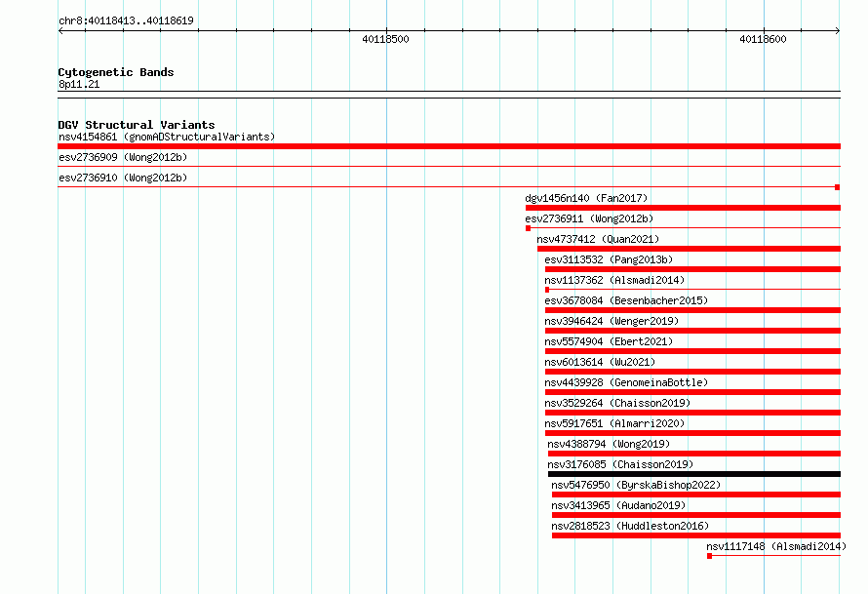This screenshot has width=868, height=594.
Task: Open nsv3176085 (Chaisson2019) variant label
Action: [620, 464]
